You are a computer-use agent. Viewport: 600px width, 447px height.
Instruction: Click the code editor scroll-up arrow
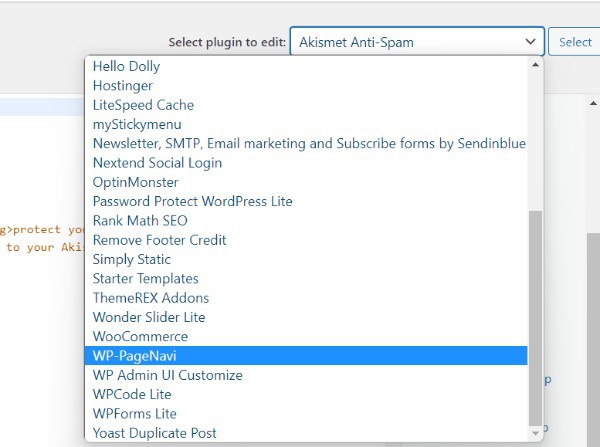(593, 103)
